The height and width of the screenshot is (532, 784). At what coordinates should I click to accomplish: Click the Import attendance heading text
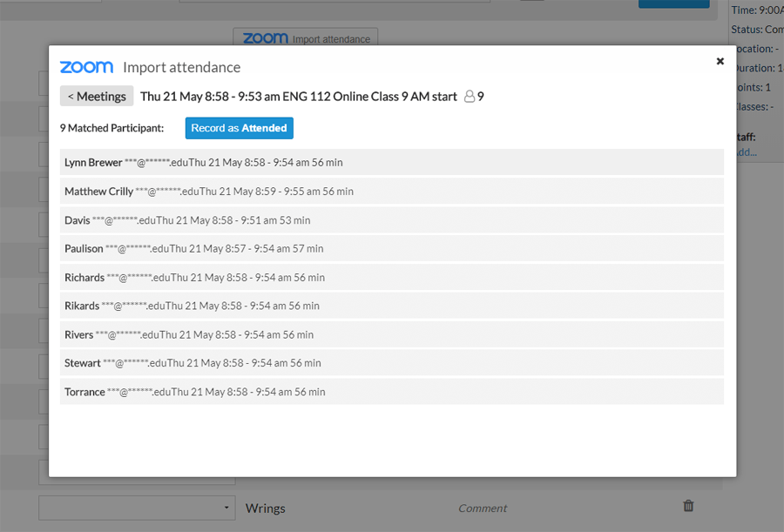click(x=181, y=68)
